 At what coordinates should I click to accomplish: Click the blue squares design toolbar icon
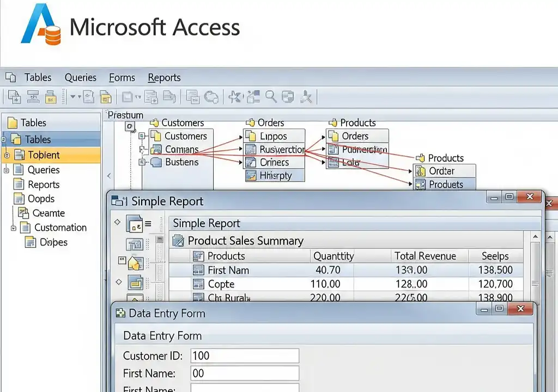click(x=253, y=97)
